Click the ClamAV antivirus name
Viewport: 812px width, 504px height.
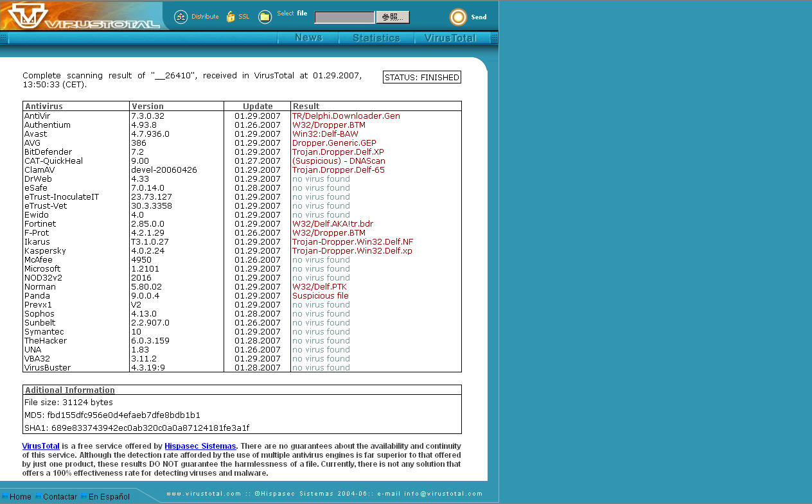coord(39,170)
